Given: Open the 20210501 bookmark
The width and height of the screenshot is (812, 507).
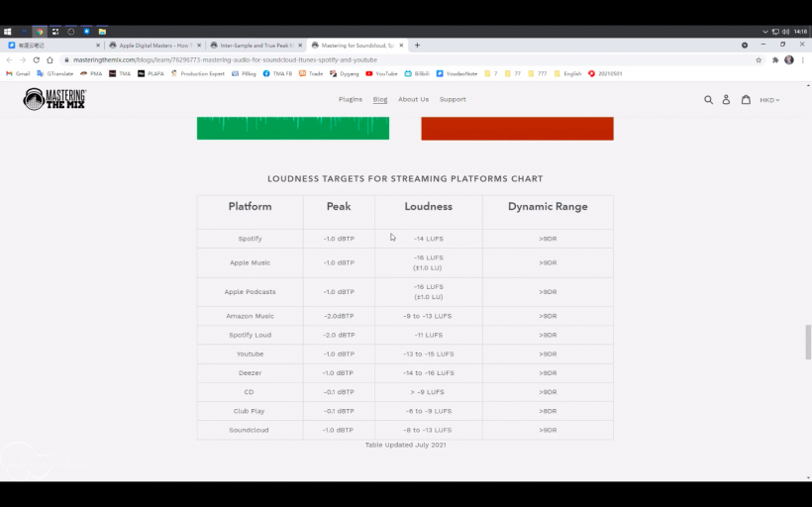Looking at the screenshot, I should click(x=605, y=74).
